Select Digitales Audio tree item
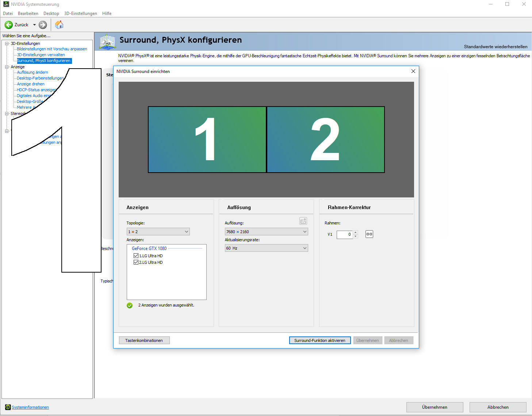 coord(34,96)
